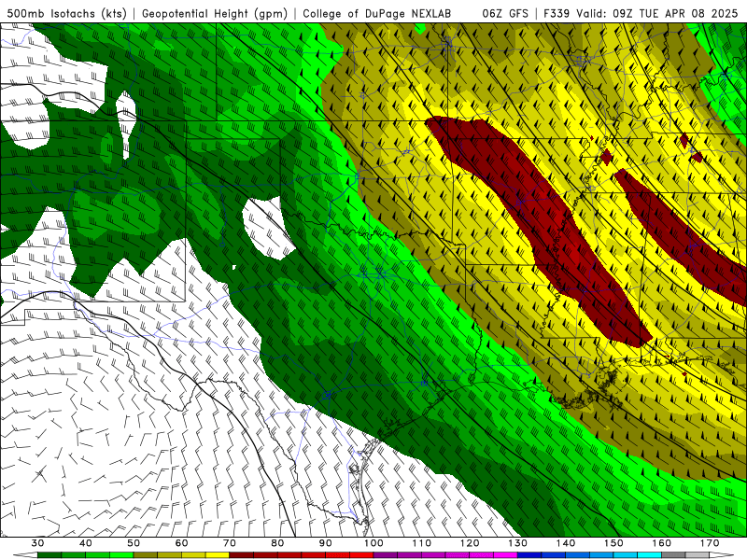Image resolution: width=747 pixels, height=560 pixels.
Task: Select the bright red swatch just before 100
Action: click(x=361, y=555)
